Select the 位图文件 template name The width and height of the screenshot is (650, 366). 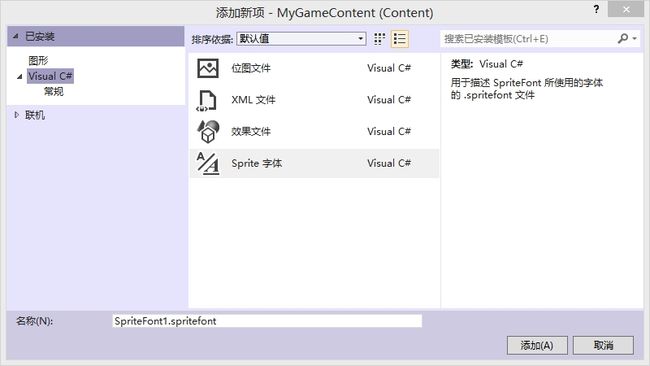(x=251, y=68)
